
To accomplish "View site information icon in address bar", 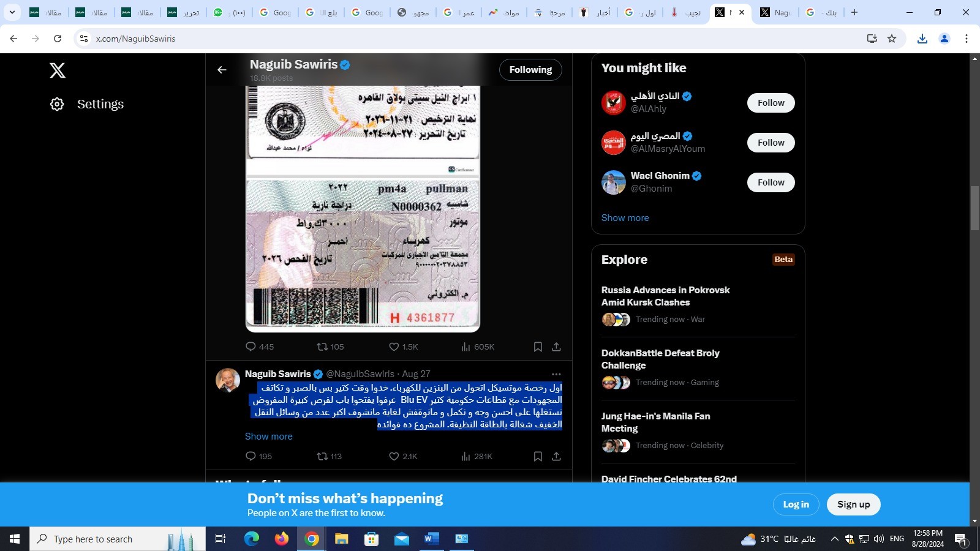I will (84, 39).
